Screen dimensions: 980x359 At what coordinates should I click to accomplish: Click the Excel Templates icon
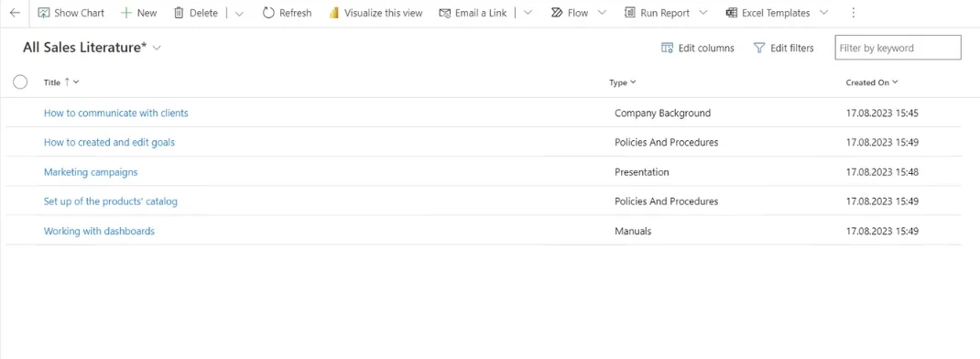(x=731, y=13)
